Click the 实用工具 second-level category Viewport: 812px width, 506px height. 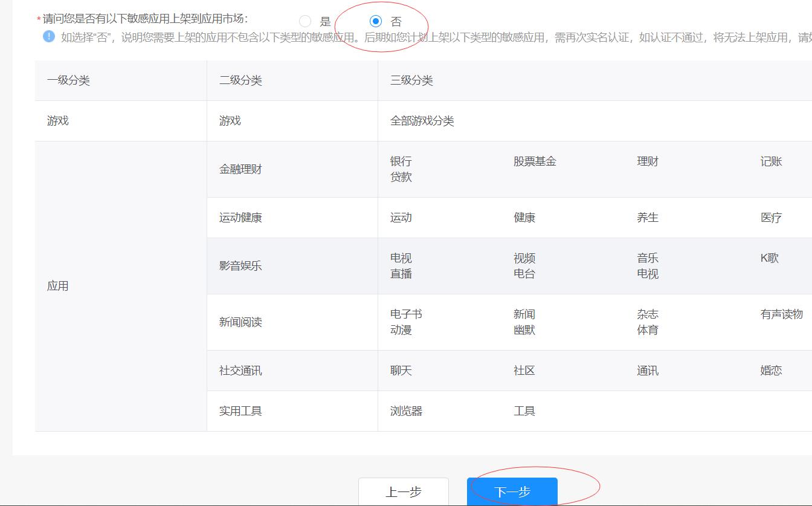(x=240, y=411)
